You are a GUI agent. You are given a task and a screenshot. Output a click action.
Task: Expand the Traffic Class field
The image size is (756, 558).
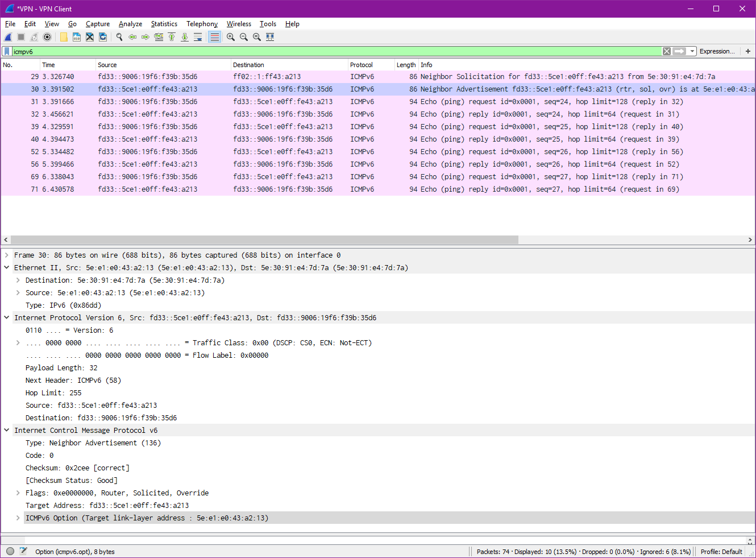[x=18, y=343]
